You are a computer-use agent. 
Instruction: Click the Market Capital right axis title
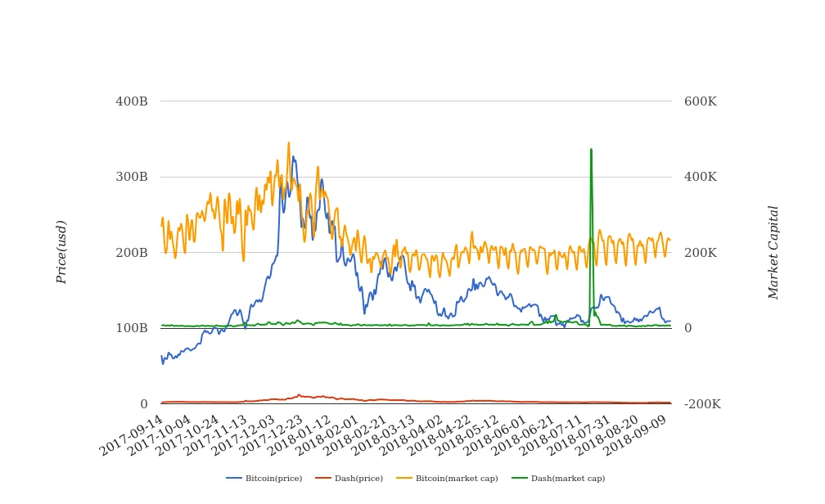click(773, 253)
